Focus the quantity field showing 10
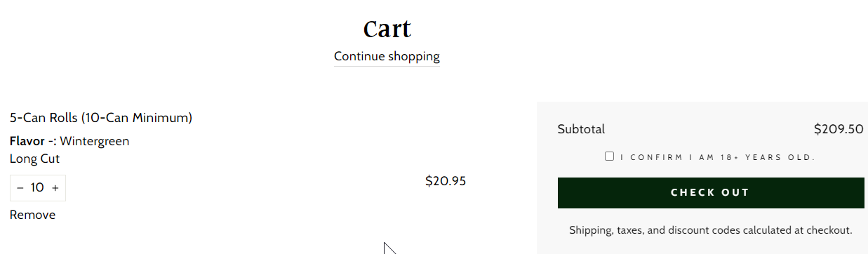Viewport: 868px width, 254px height. (37, 187)
